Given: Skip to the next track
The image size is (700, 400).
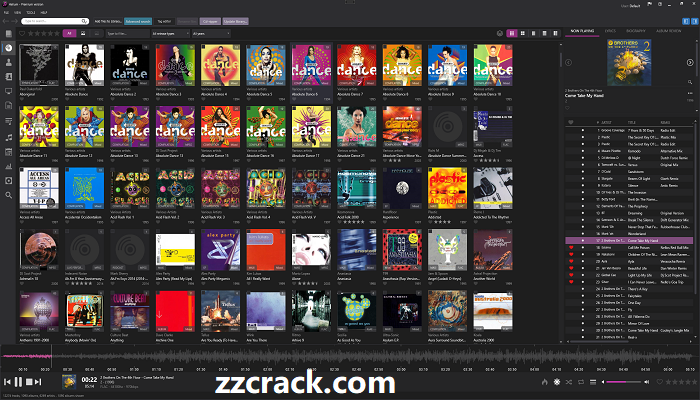Looking at the screenshot, I should tap(38, 382).
